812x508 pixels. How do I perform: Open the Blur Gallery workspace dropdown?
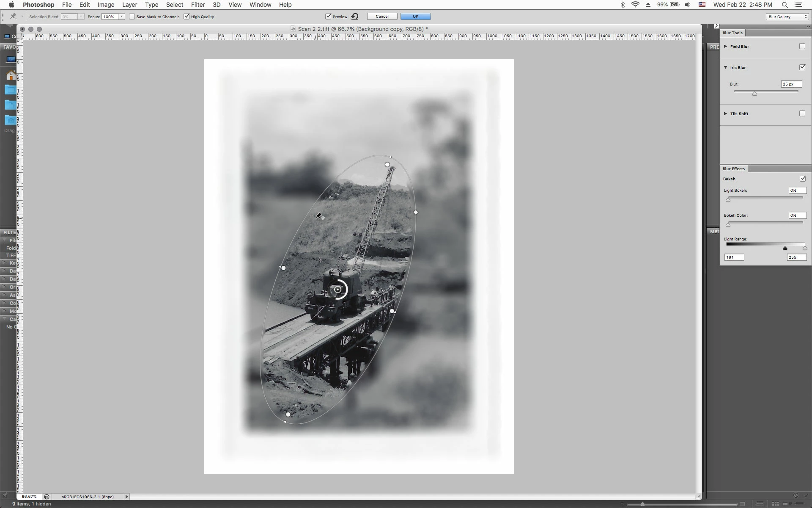pyautogui.click(x=787, y=17)
